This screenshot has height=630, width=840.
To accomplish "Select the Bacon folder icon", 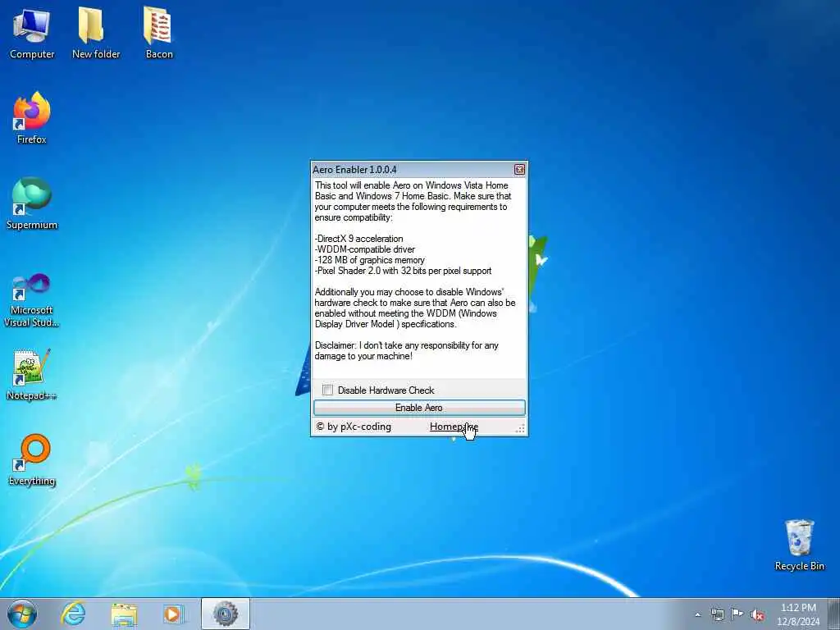I will click(x=158, y=33).
